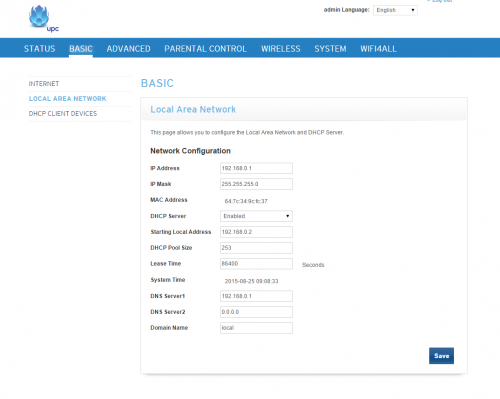Viewport: 500px width, 399px height.
Task: Open the WIRELESS tab
Action: 281,49
